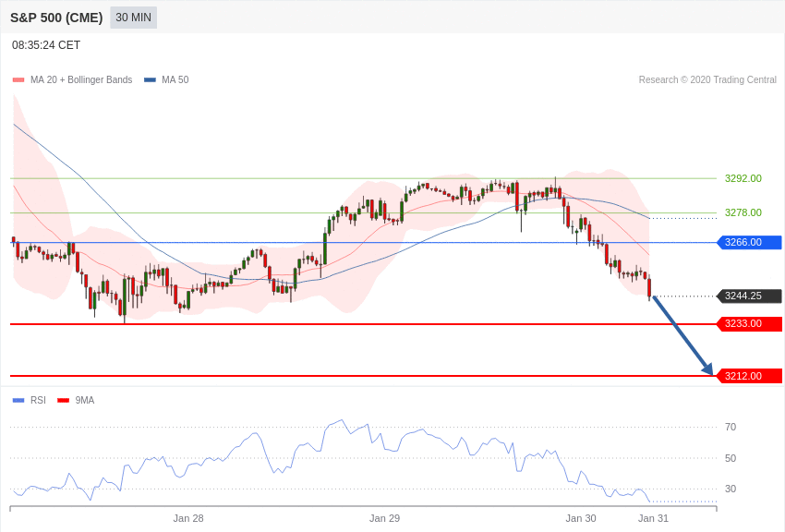Click the Jan 28 date axis label

188,518
